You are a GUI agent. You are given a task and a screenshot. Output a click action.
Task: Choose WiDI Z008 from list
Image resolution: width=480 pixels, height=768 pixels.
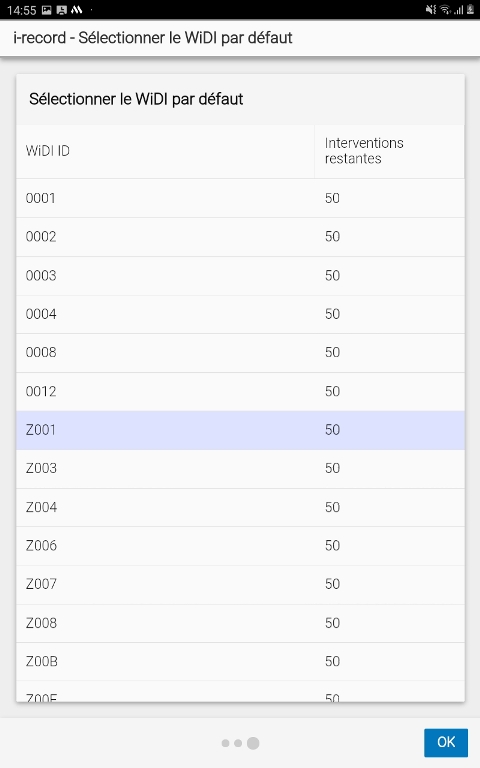(240, 624)
